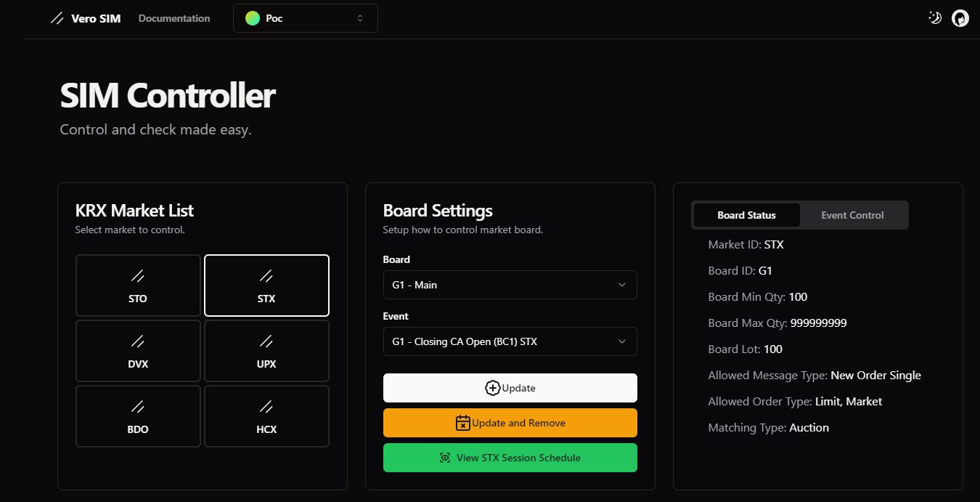The width and height of the screenshot is (980, 502).
Task: Click the Matching Type: Auction text
Action: (x=769, y=428)
